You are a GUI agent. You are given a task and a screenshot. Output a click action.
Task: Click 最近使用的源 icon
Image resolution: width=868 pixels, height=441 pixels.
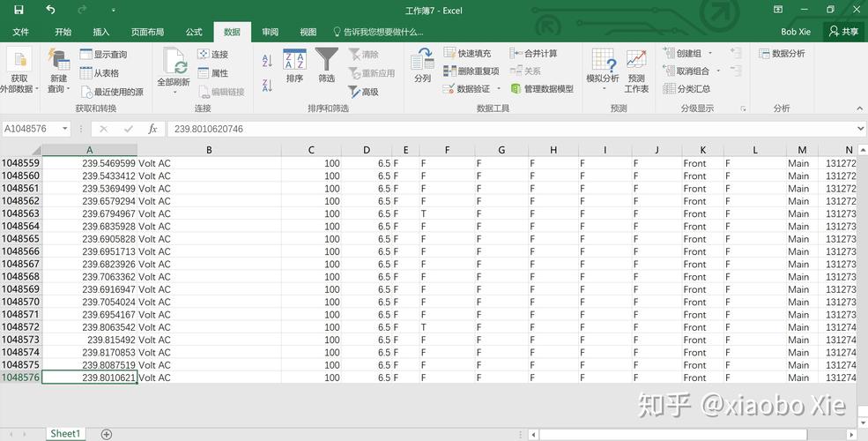click(85, 92)
